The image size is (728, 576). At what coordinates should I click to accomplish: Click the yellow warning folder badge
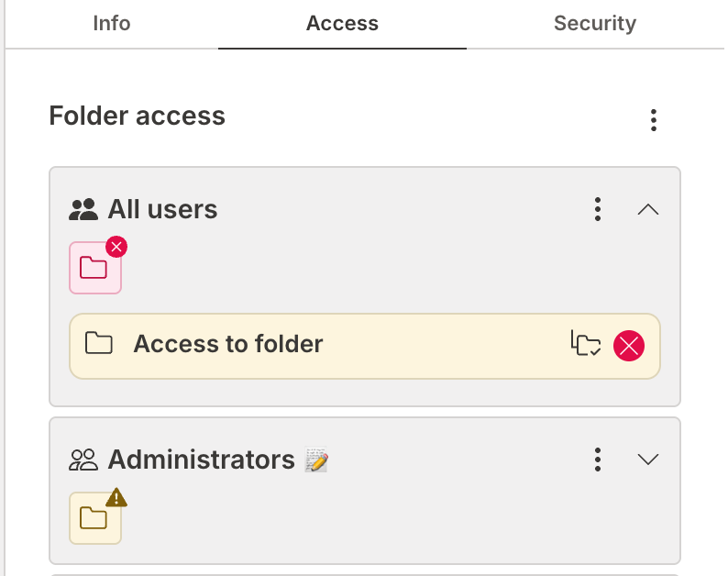coord(94,518)
